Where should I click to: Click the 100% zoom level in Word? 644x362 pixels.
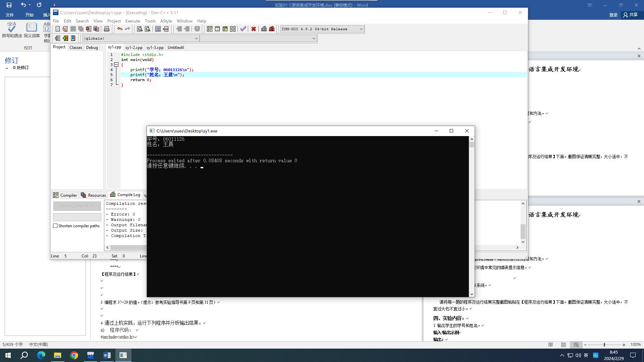pos(636,345)
